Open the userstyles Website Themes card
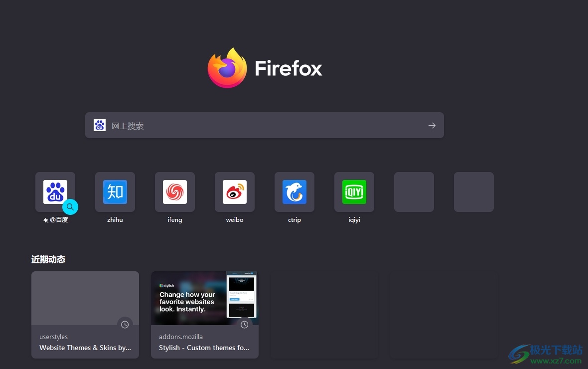588x369 pixels. 85,315
